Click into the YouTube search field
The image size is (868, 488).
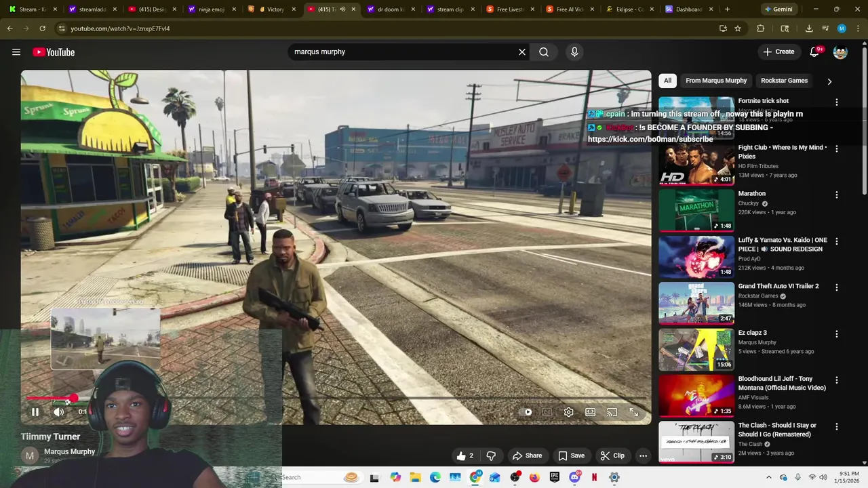(x=403, y=52)
